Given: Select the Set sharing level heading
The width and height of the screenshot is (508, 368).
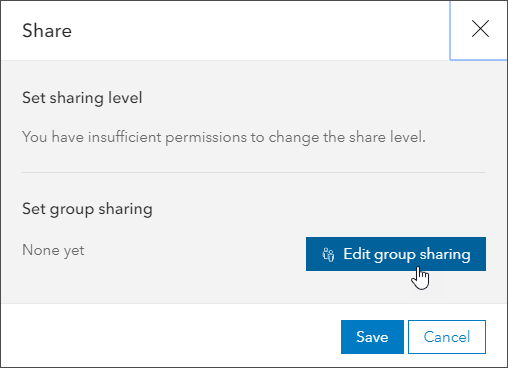Looking at the screenshot, I should pos(82,98).
